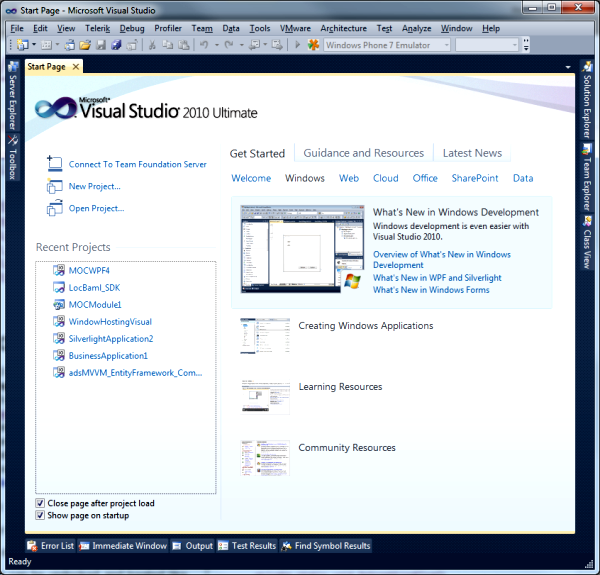Open the VMware menu
The width and height of the screenshot is (600, 575).
point(295,28)
